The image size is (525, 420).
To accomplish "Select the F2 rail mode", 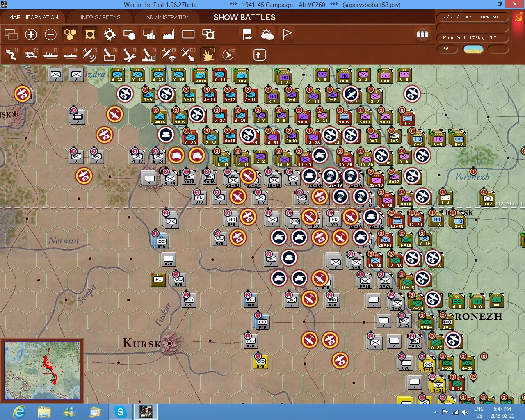I will tap(31, 54).
